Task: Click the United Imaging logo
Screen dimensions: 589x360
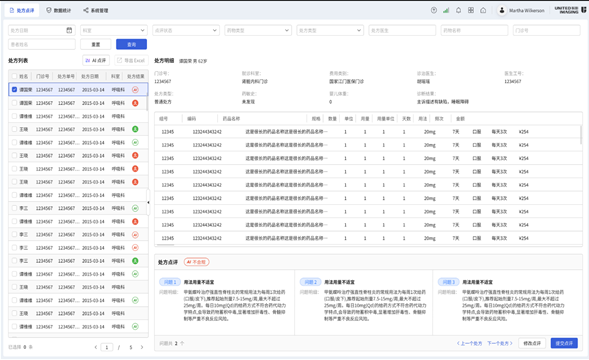Action: pos(570,10)
